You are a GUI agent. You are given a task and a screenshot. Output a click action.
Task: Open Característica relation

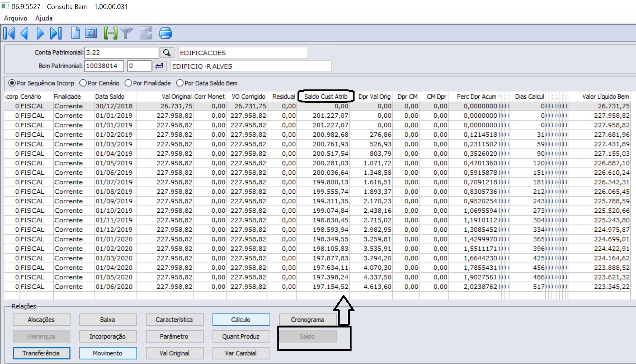[x=174, y=320]
